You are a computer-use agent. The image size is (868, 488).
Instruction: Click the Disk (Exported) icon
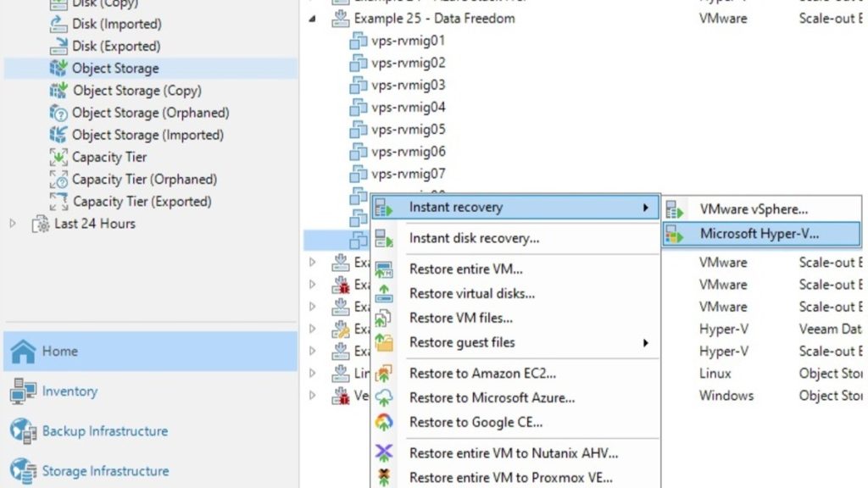[x=58, y=46]
